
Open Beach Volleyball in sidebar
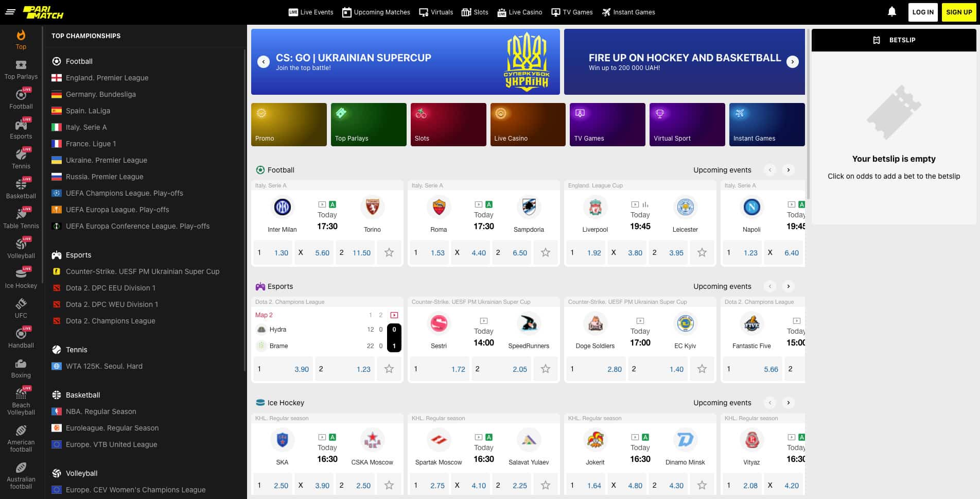pyautogui.click(x=21, y=402)
